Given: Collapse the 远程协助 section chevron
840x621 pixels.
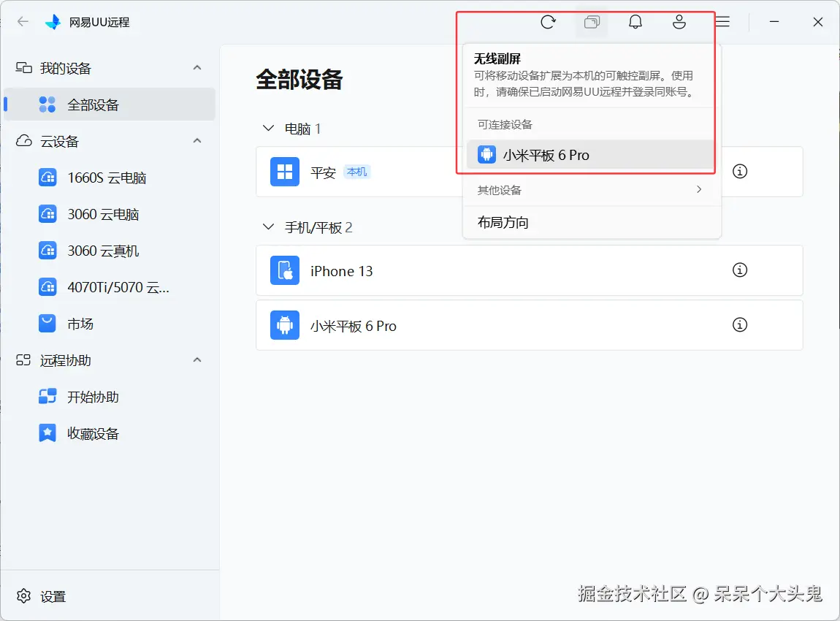Looking at the screenshot, I should tap(197, 360).
